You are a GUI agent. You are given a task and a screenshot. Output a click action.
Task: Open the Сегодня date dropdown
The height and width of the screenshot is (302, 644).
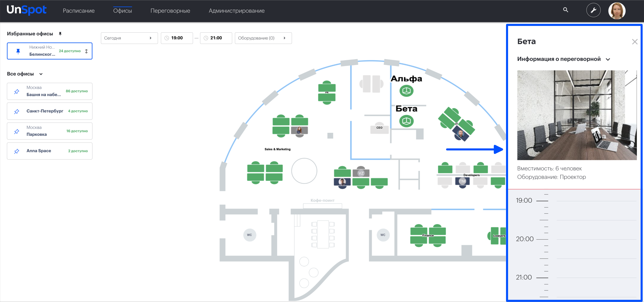tap(129, 38)
